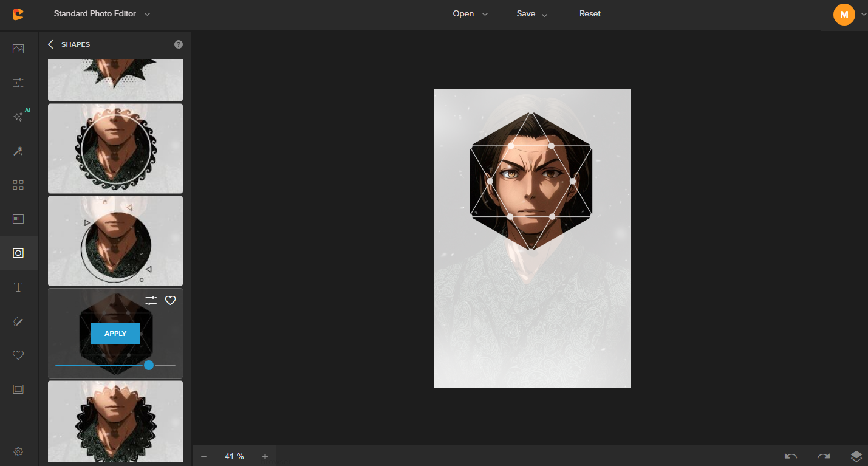Go back from the Shapes panel
The image size is (868, 466).
(50, 44)
